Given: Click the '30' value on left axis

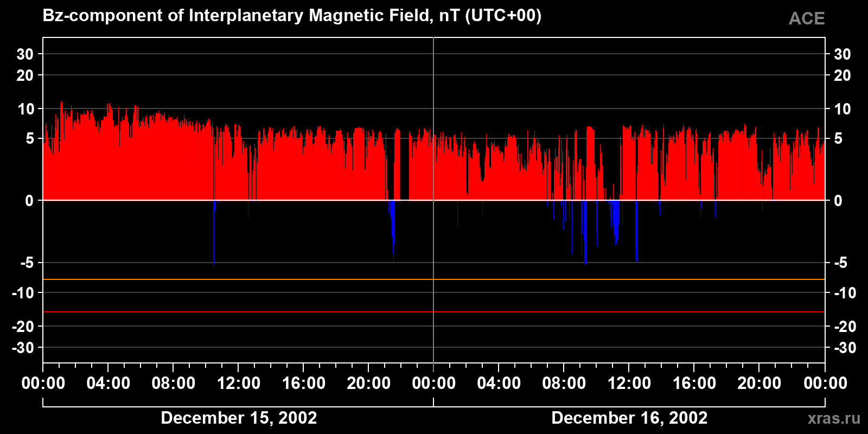Looking at the screenshot, I should [25, 54].
